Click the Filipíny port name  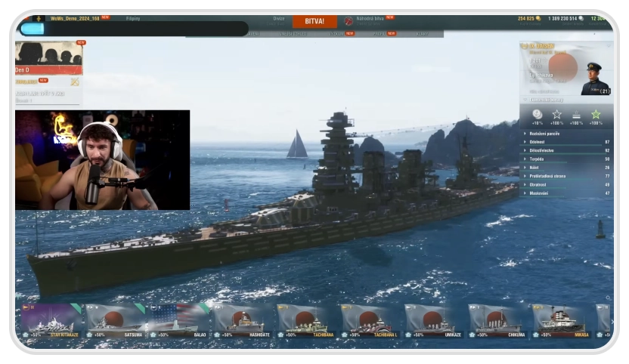tap(133, 18)
